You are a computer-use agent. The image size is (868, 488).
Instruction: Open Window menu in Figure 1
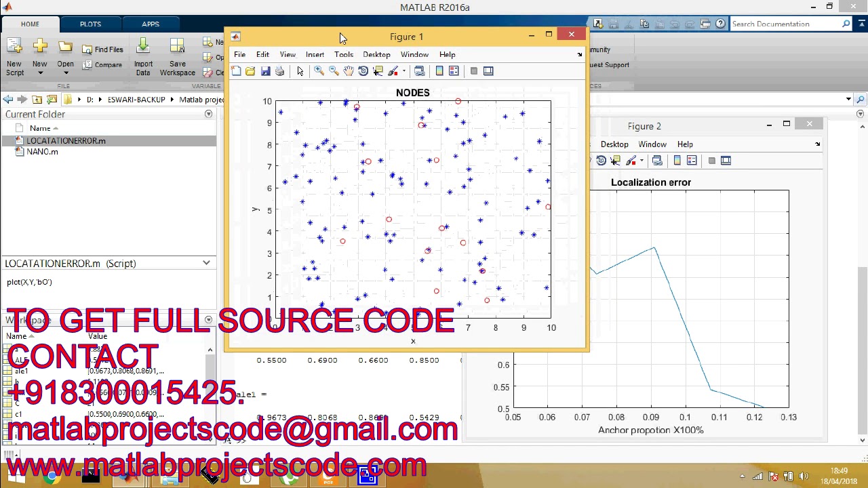point(414,54)
